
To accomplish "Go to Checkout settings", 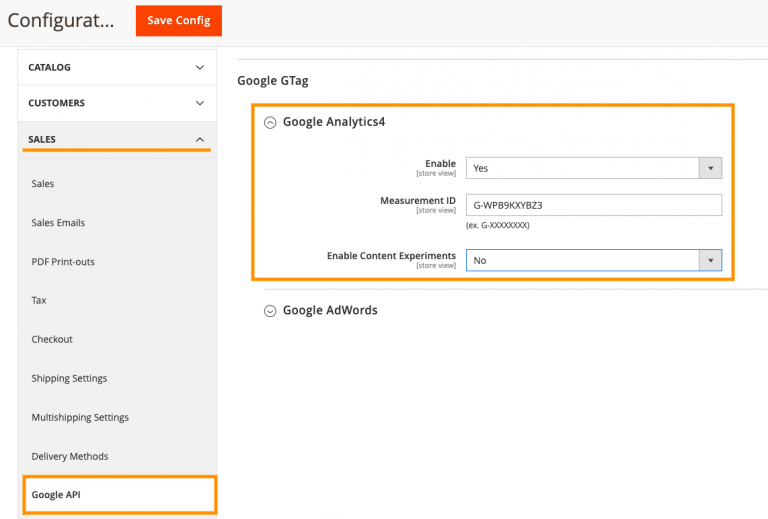I will (x=52, y=339).
